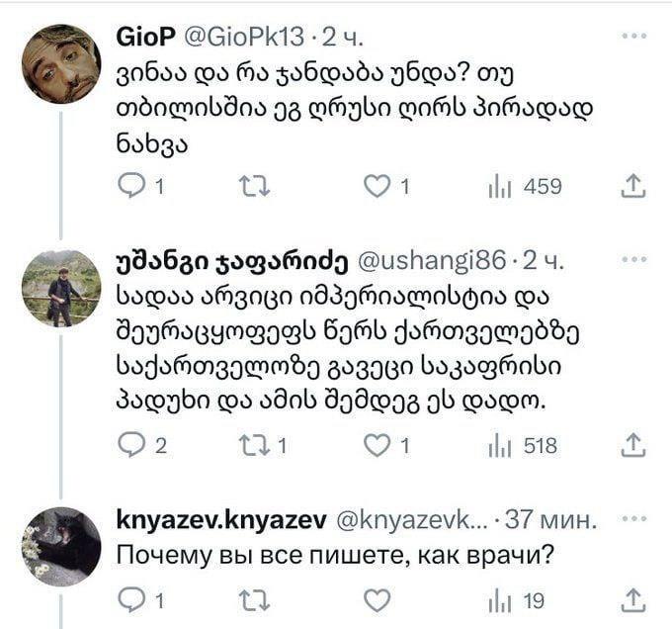672x629 pixels.
Task: Share knyazev.knyazev's tweet
Action: (x=635, y=598)
